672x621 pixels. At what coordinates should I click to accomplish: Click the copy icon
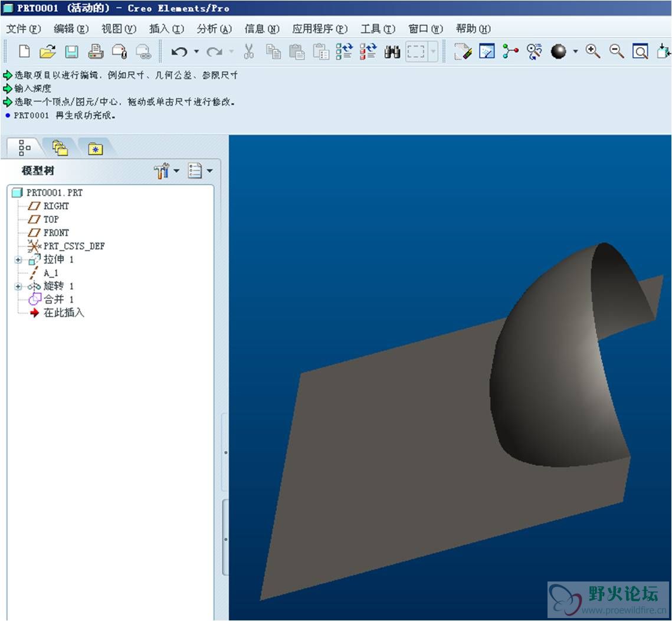273,52
